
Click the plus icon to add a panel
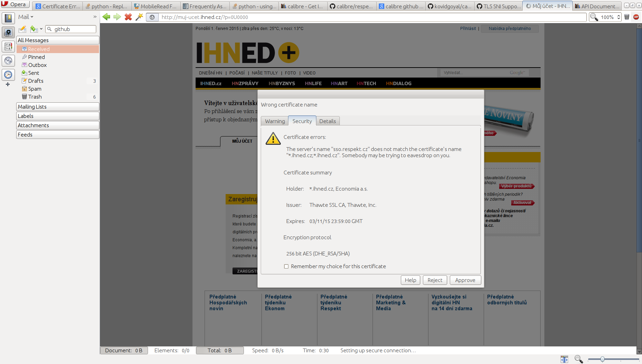click(8, 84)
